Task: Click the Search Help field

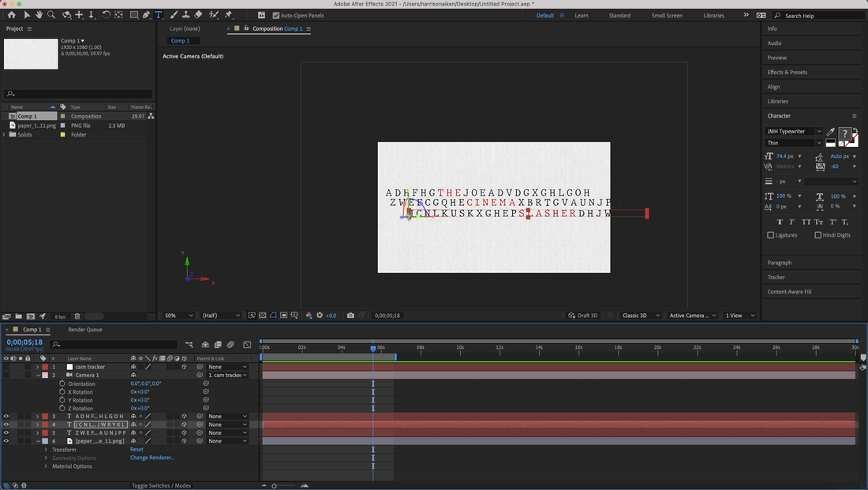Action: (819, 16)
